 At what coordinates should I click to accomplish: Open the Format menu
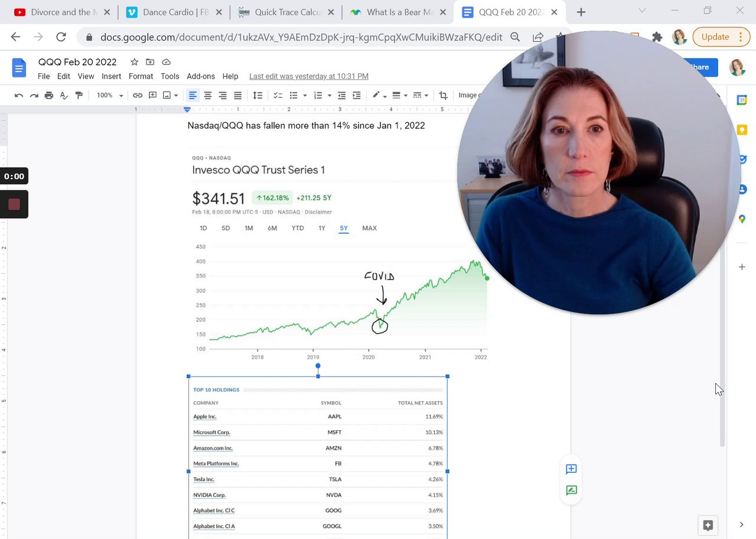(141, 76)
